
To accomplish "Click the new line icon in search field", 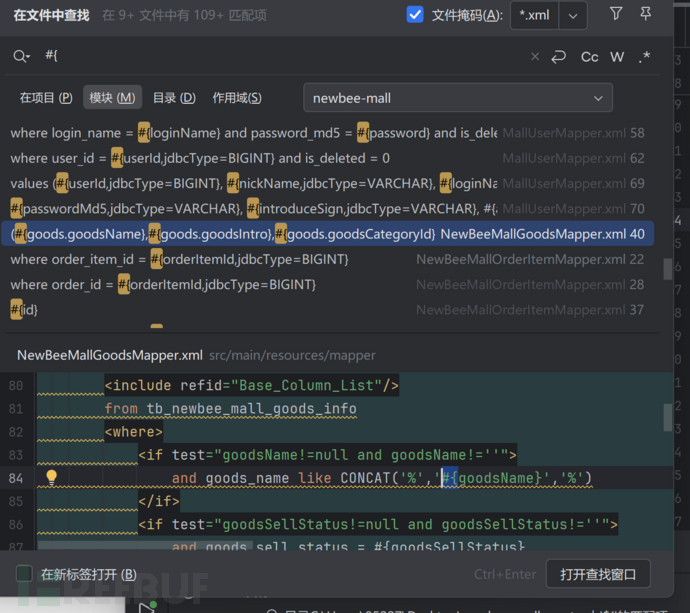I will pos(559,57).
